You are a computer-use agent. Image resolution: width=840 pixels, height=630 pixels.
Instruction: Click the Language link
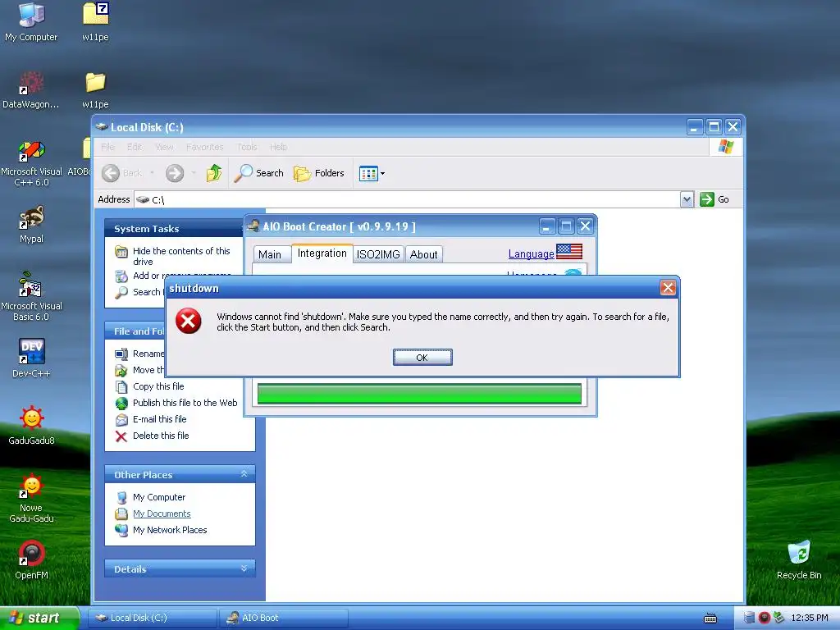pos(531,254)
